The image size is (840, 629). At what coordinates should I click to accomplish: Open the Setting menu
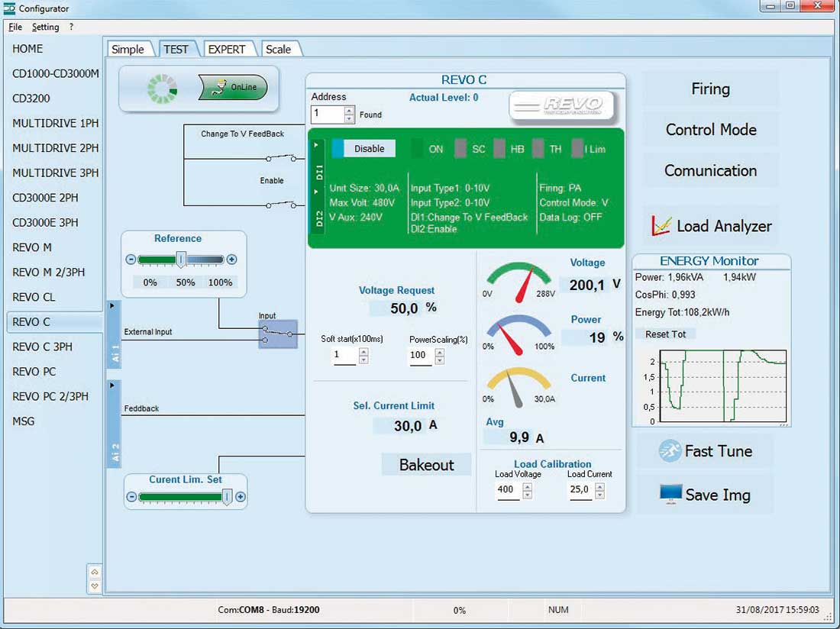[x=46, y=27]
